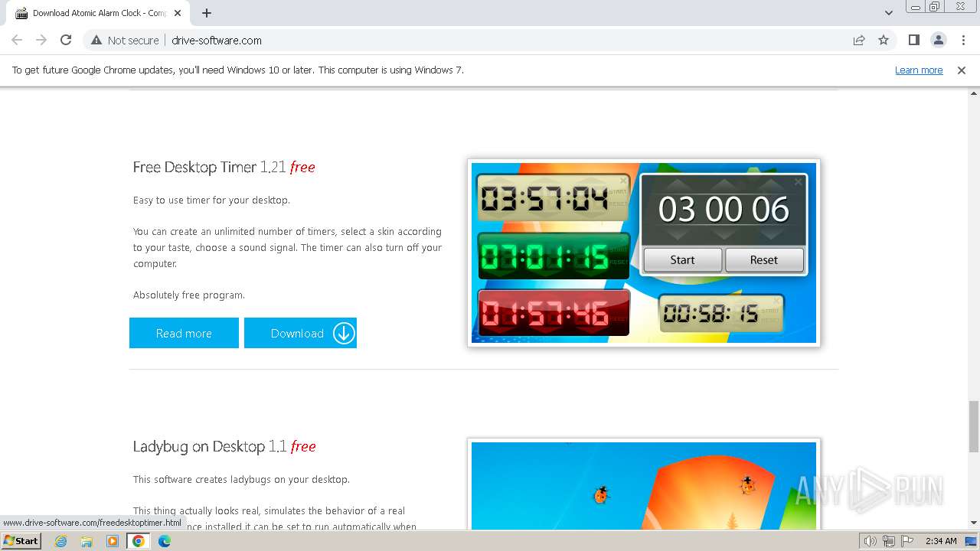Open the Chrome side panel
Screen dimensions: 980x551
tap(913, 40)
